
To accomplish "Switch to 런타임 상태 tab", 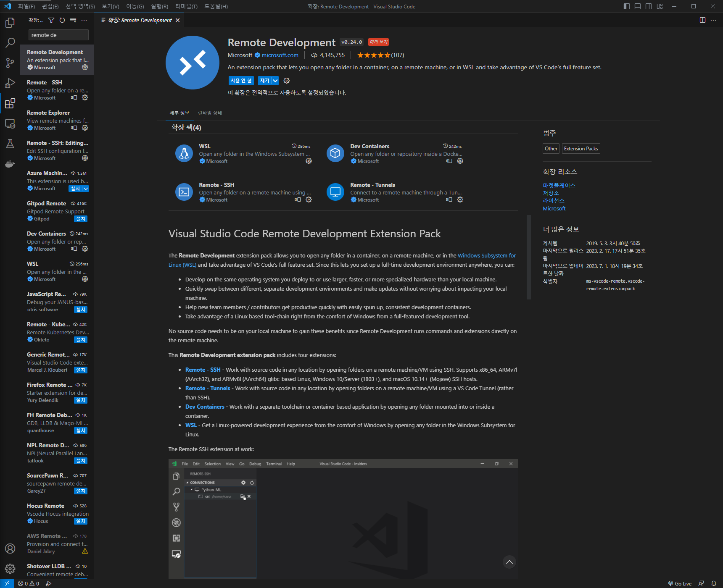I will point(210,113).
